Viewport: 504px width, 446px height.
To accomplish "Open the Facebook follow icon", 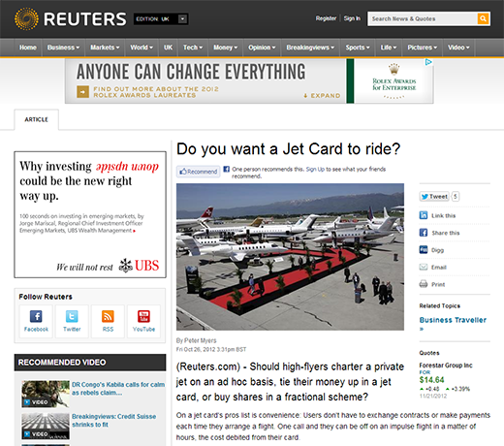I will tap(36, 316).
